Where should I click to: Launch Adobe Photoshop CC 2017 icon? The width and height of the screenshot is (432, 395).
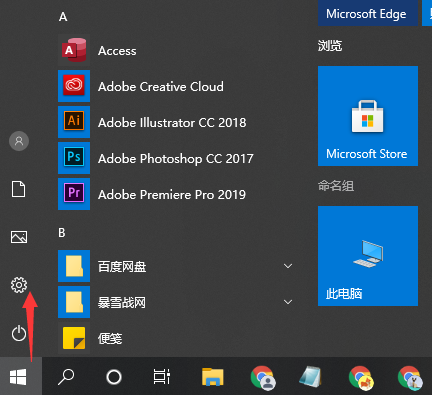(x=74, y=158)
